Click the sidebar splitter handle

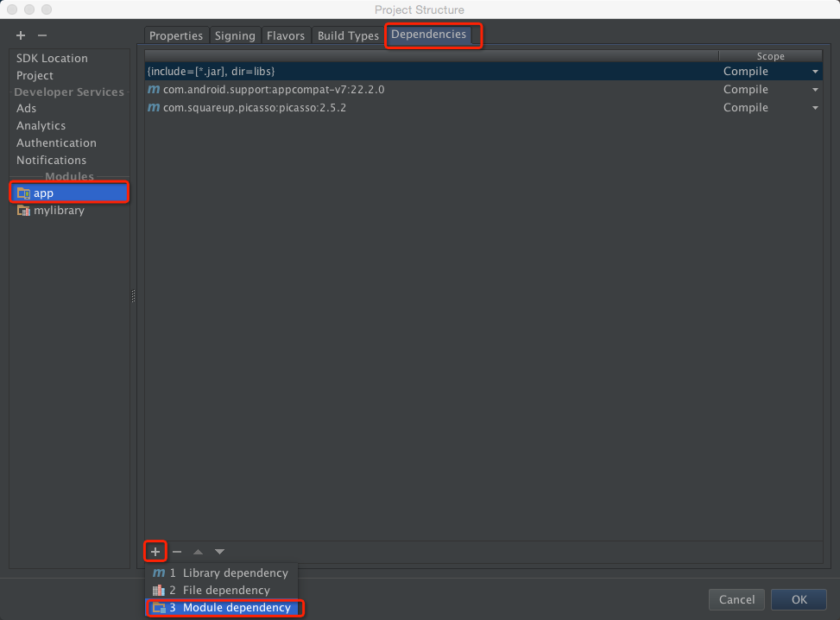tap(134, 296)
